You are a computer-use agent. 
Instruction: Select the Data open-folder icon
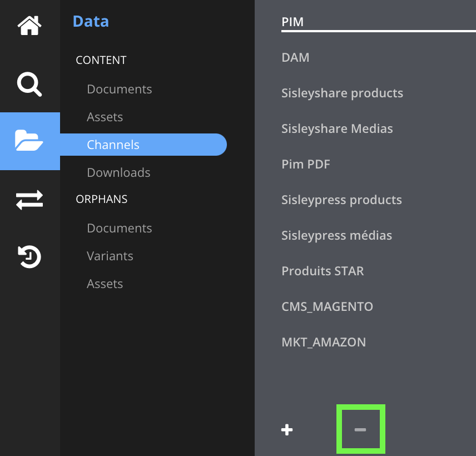(29, 141)
